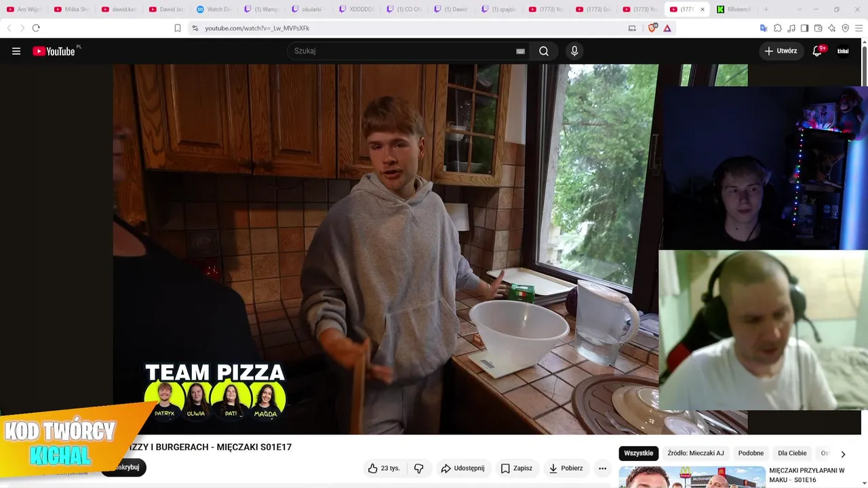Start voice search with the microphone

(x=574, y=51)
